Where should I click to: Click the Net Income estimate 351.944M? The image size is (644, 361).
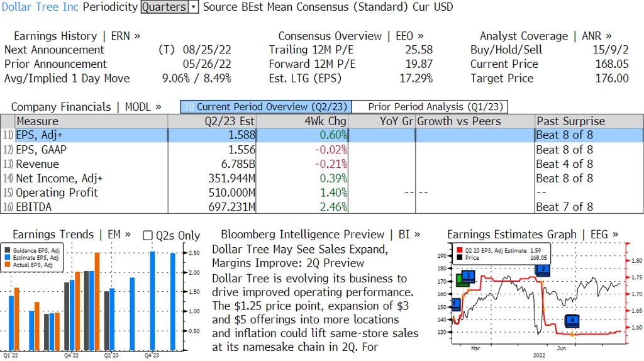pyautogui.click(x=231, y=179)
